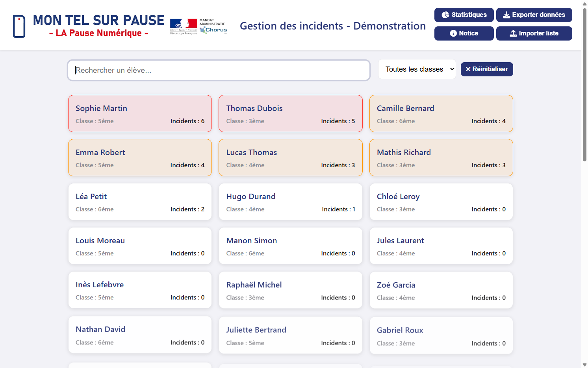Open the Notice information
The height and width of the screenshot is (368, 588).
[464, 33]
